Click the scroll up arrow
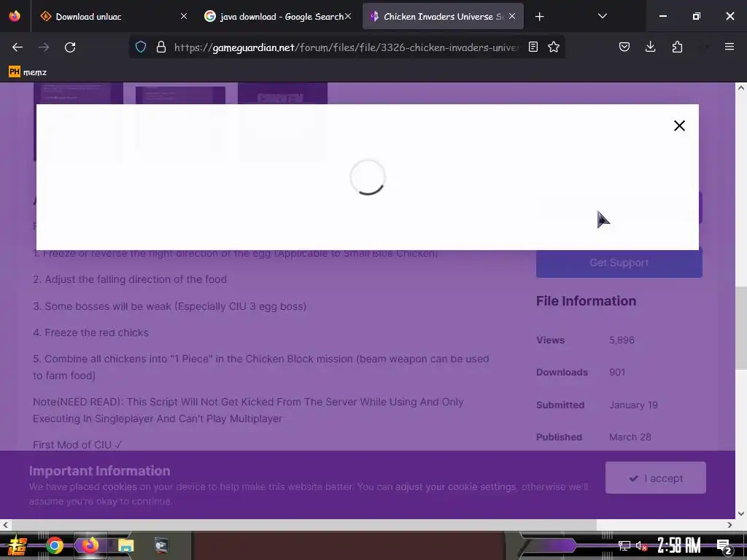The height and width of the screenshot is (560, 747). (741, 87)
